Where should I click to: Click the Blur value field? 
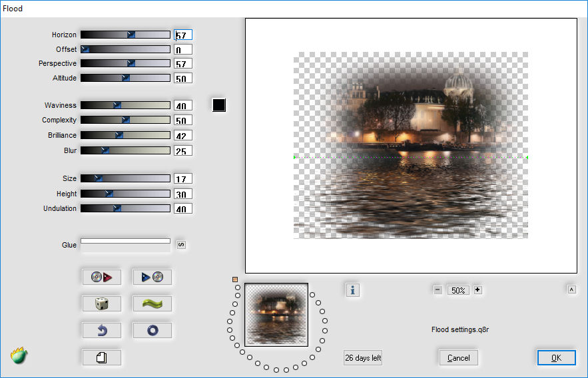(x=183, y=150)
